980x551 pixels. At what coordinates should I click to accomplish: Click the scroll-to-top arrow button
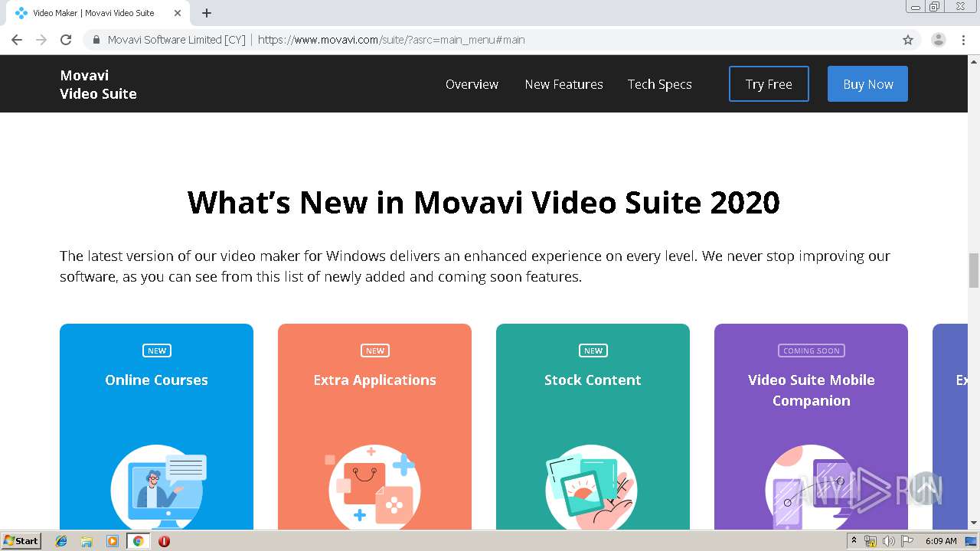point(926,488)
